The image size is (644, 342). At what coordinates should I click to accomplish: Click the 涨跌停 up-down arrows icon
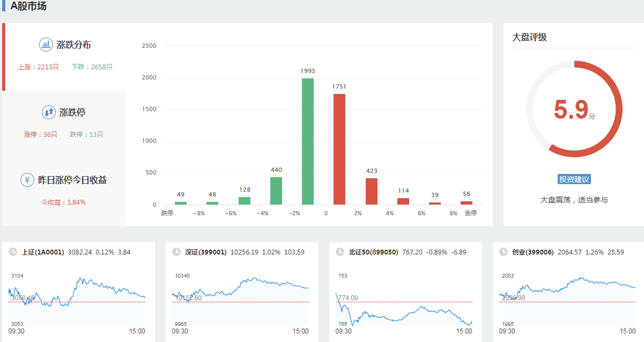click(49, 112)
